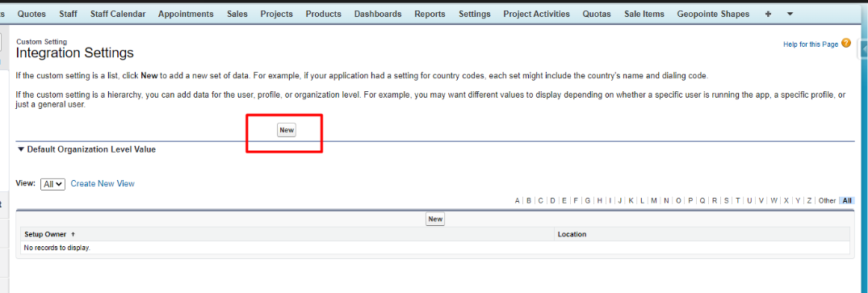The height and width of the screenshot is (293, 868).
Task: Filter records by letter B
Action: coord(529,200)
